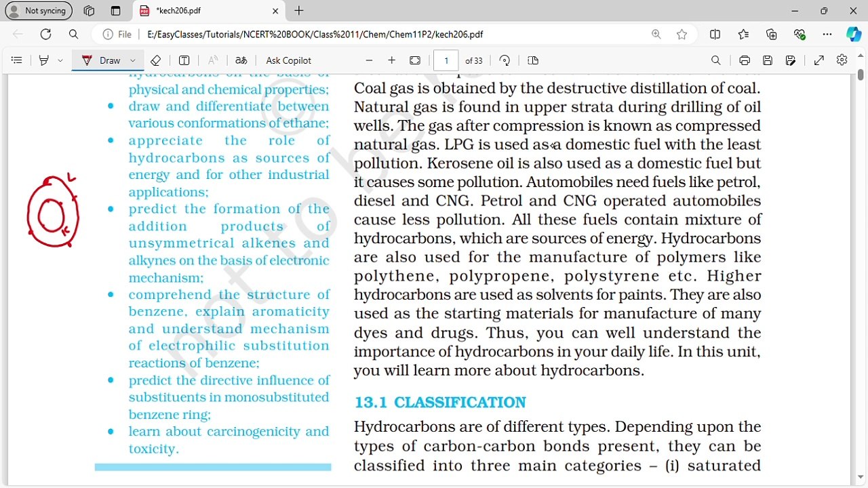Viewport: 868px width, 488px height.
Task: Open the Tab actions menu
Action: (115, 11)
